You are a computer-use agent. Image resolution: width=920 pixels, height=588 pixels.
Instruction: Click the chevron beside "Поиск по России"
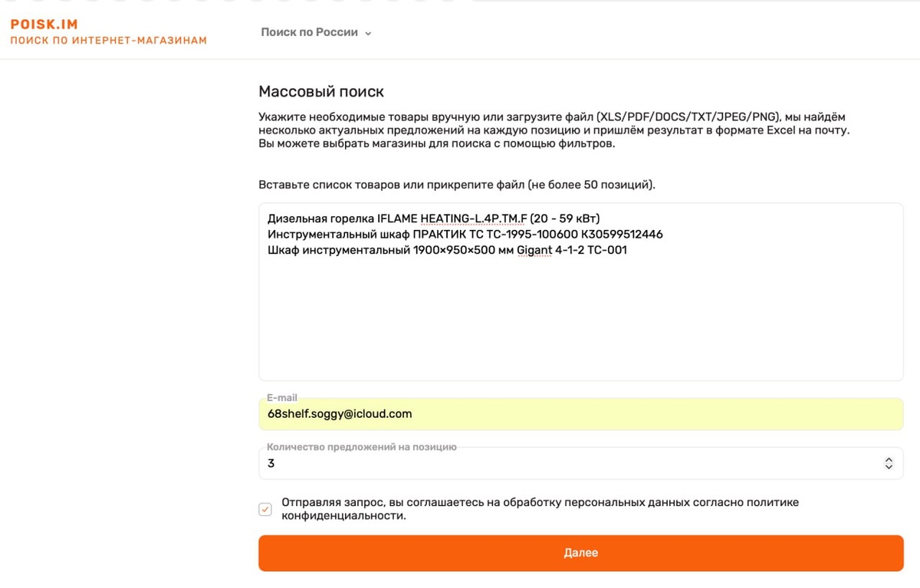pos(368,34)
